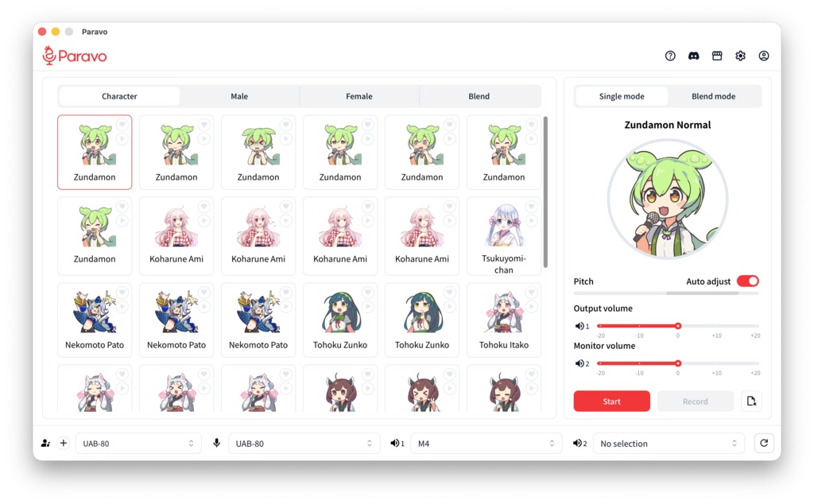Click the microphone input icon
This screenshot has height=504, width=814.
216,443
